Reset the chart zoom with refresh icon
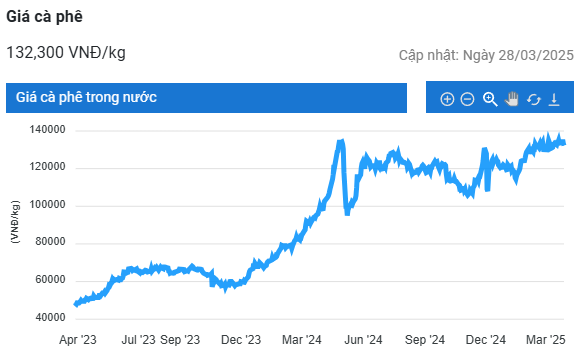 tap(534, 100)
